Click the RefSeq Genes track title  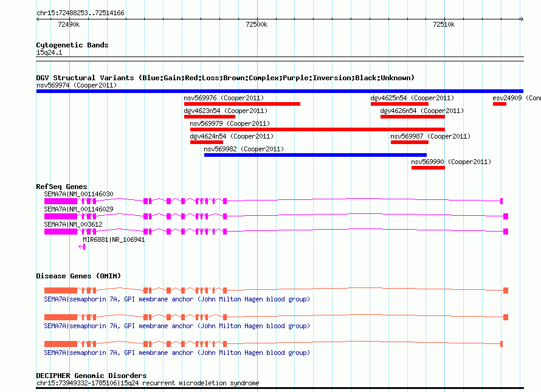61,187
